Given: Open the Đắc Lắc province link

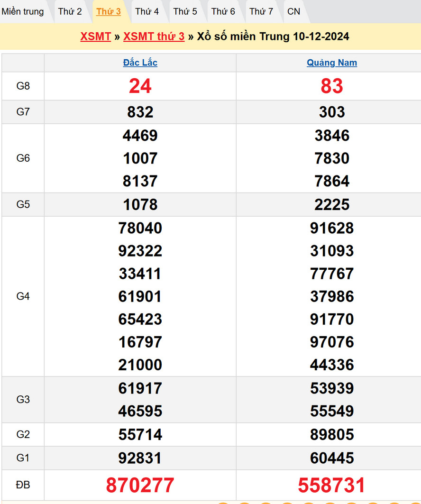Looking at the screenshot, I should pos(140,63).
